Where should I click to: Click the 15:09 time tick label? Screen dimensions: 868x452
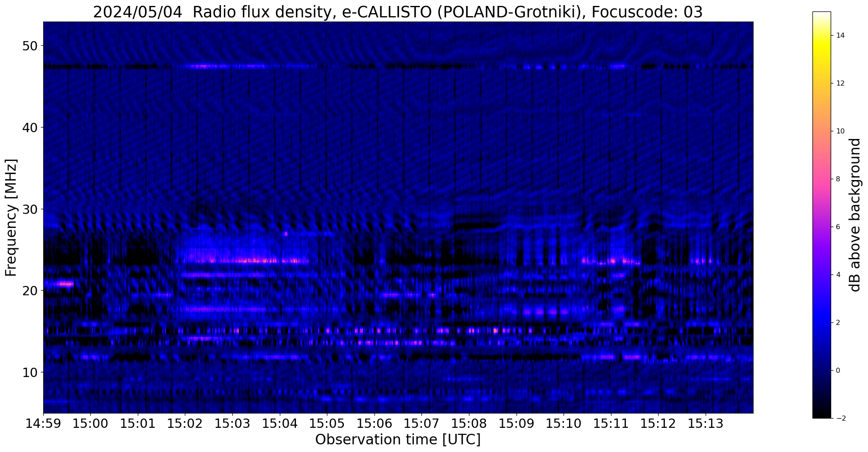516,424
